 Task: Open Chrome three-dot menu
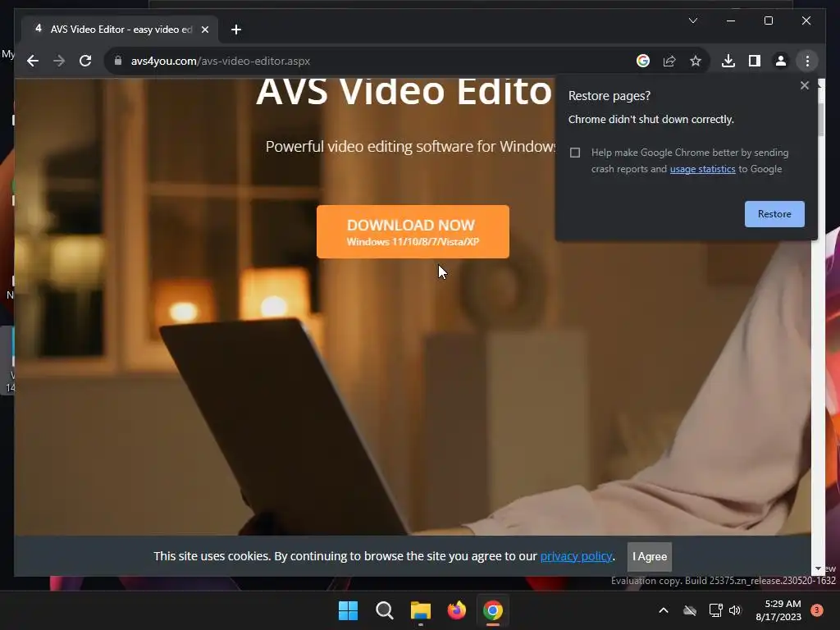807,61
